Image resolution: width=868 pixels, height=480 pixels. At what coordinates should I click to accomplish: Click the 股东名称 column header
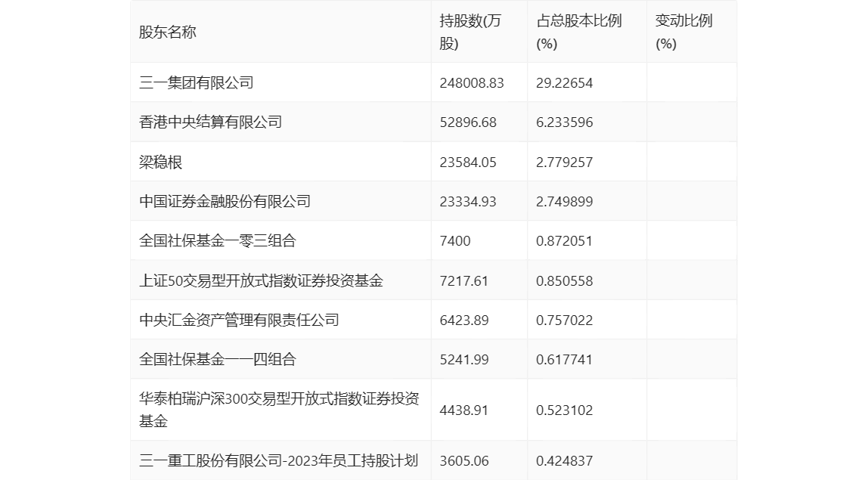[x=168, y=32]
